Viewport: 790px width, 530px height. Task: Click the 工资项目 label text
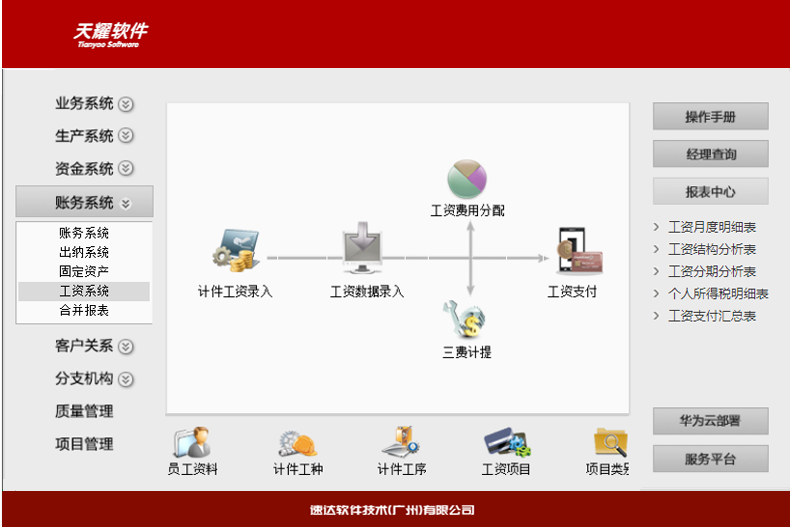[x=506, y=470]
